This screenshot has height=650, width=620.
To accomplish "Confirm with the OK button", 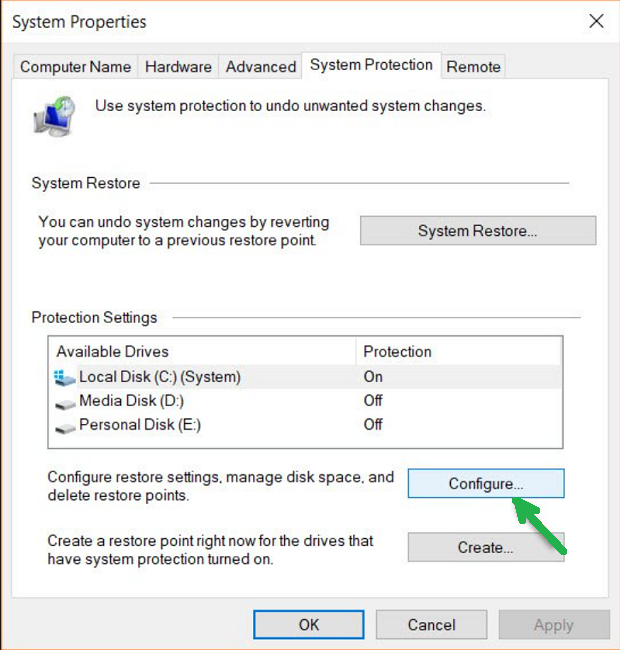I will tap(309, 625).
